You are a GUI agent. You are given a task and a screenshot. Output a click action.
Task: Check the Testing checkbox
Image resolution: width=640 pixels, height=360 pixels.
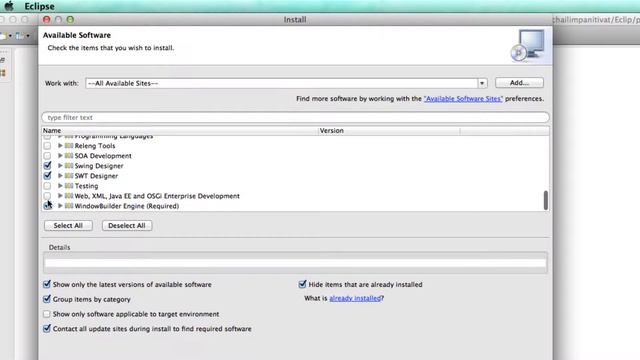(47, 186)
